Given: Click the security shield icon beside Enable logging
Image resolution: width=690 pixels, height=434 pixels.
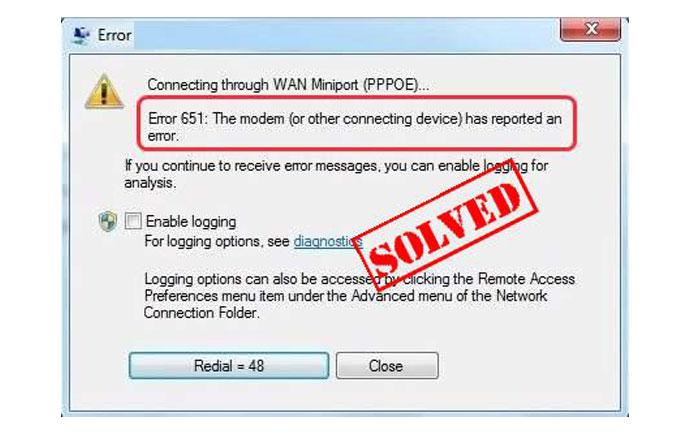Looking at the screenshot, I should tap(108, 221).
